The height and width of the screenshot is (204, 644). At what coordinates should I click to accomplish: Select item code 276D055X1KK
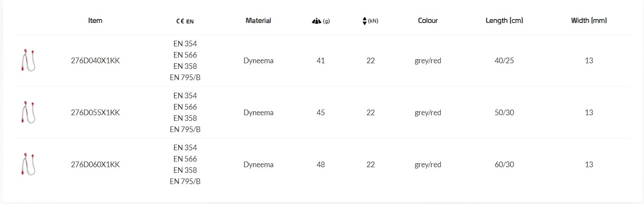click(x=95, y=113)
